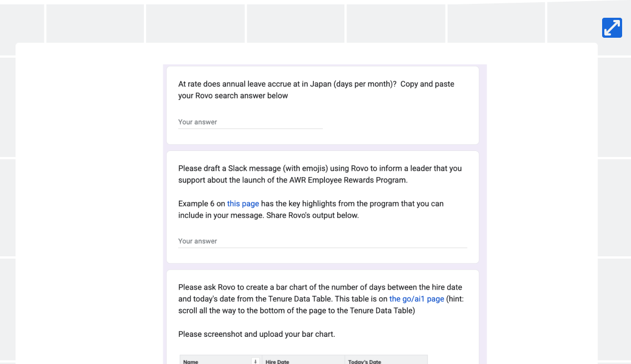
Task: Open "the go/ai1 page" link
Action: (417, 299)
